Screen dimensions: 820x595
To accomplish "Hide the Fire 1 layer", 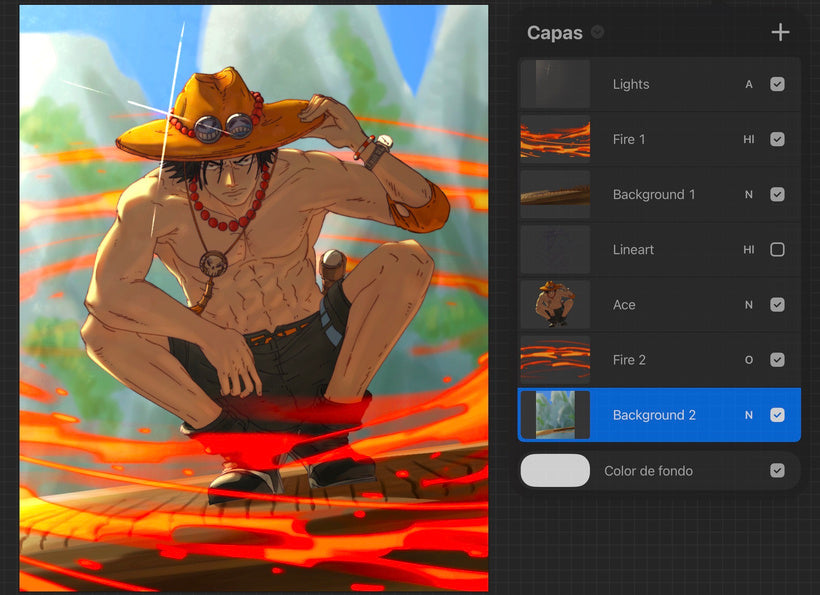I will [x=777, y=139].
